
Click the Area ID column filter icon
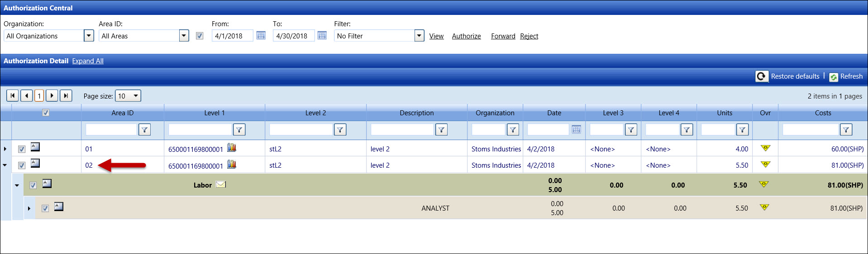tap(144, 130)
